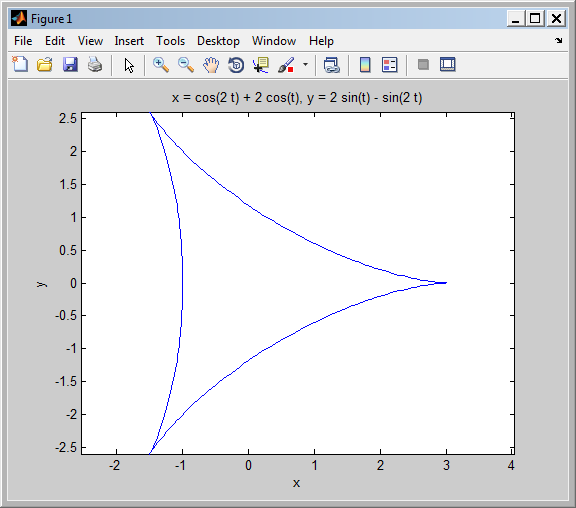Select the Zoom Out magnifier tool
Viewport: 576px width, 508px height.
point(186,65)
